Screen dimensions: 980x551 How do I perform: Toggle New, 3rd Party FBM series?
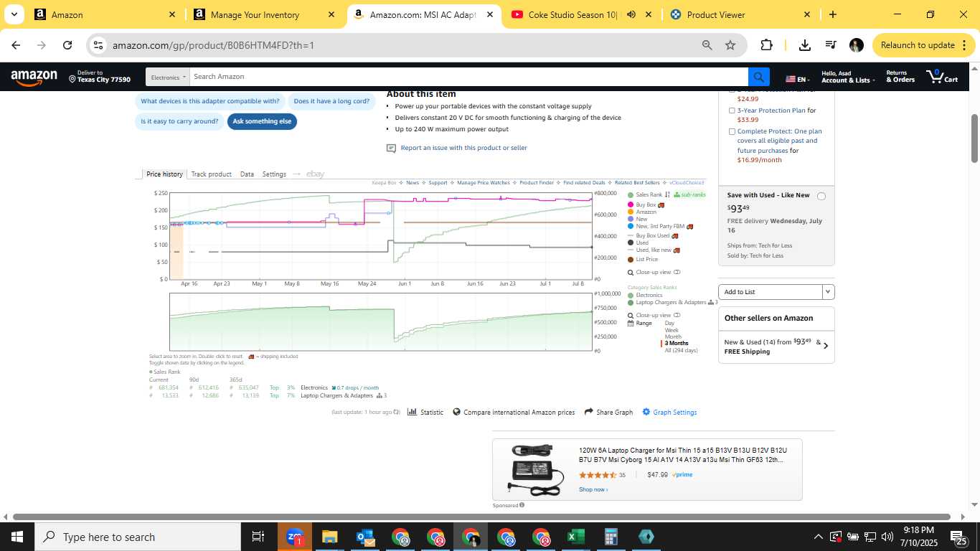coord(660,227)
